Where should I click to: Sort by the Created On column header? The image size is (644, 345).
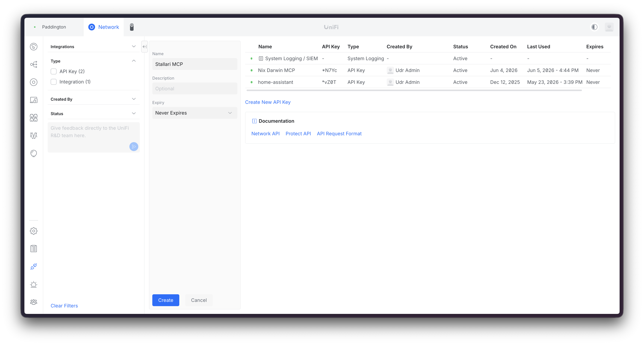pyautogui.click(x=503, y=47)
